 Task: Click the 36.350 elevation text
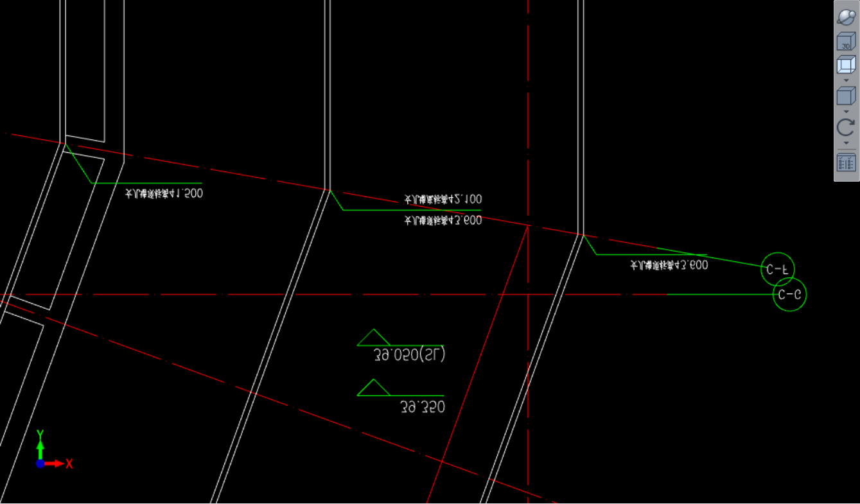422,407
